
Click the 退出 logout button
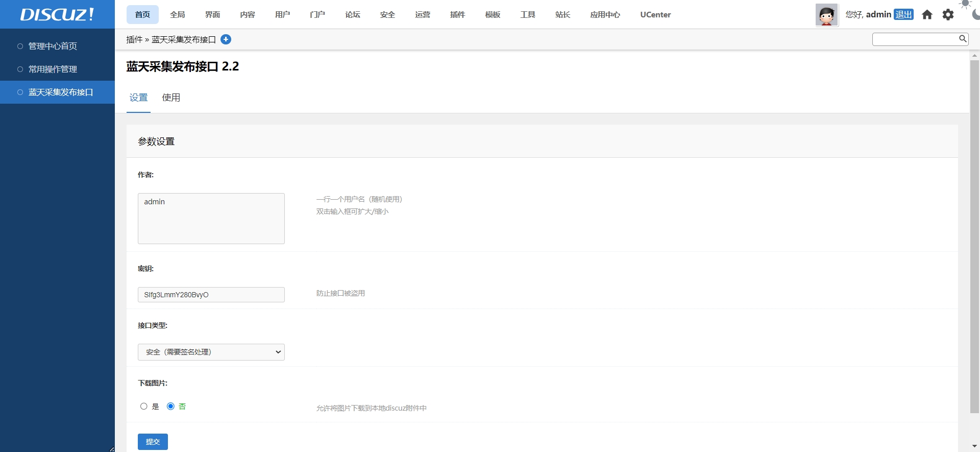pos(903,15)
